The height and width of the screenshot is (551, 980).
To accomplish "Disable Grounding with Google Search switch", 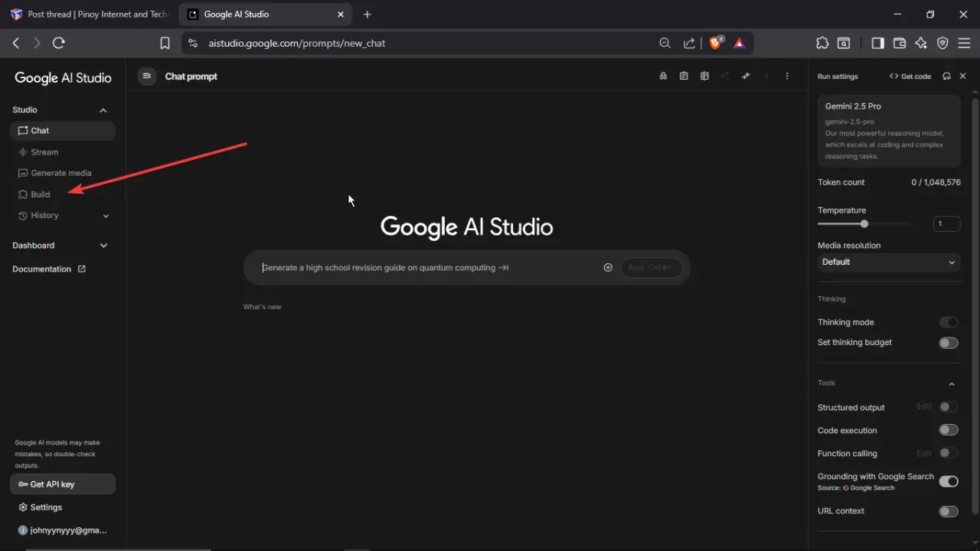I will [x=949, y=481].
